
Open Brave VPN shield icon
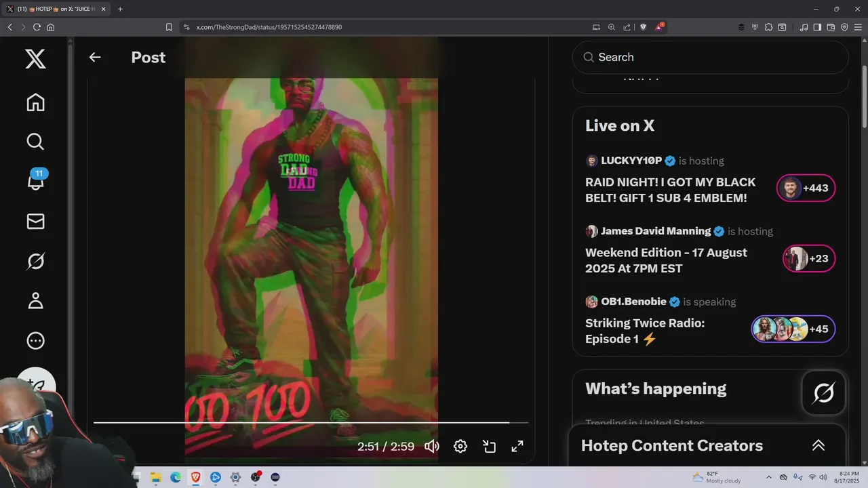(x=844, y=27)
